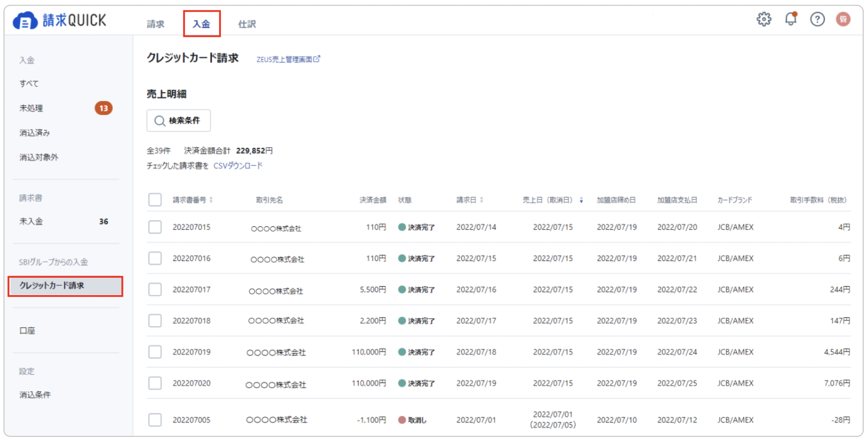Check the row for invoice 202207015
Viewport: 868px width, 442px height.
click(155, 227)
